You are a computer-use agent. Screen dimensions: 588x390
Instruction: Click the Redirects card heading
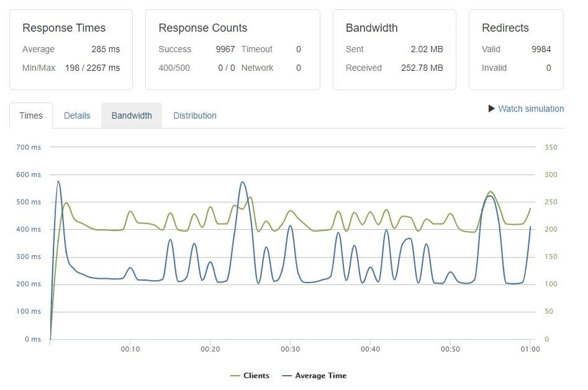coord(505,28)
